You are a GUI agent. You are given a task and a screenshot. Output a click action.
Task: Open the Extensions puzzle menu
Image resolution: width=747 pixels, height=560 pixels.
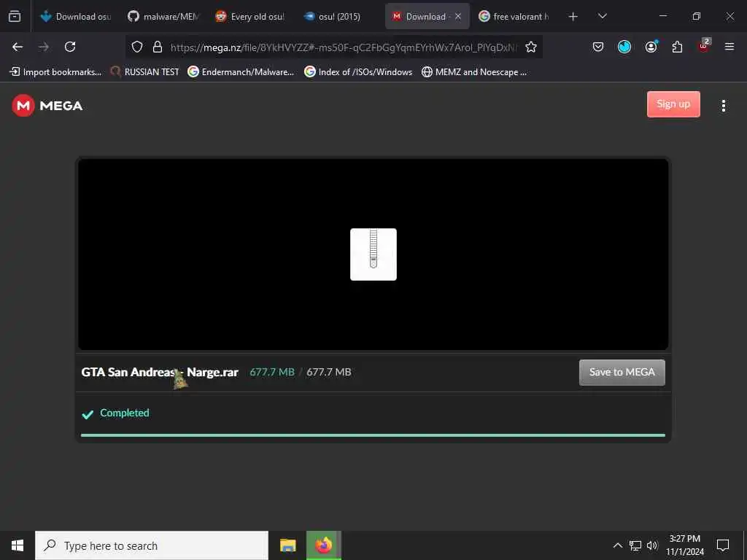point(677,47)
